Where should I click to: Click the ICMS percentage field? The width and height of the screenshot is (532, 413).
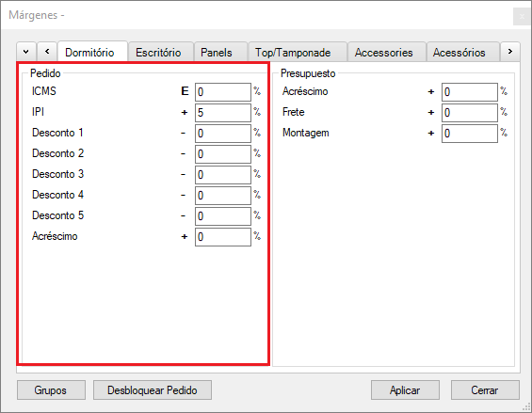point(223,92)
